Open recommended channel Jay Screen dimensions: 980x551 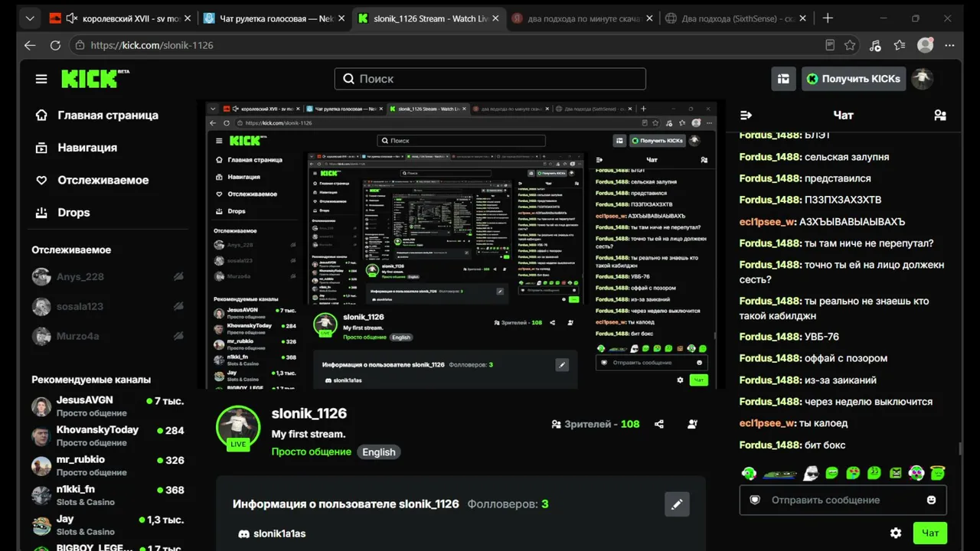tap(108, 526)
